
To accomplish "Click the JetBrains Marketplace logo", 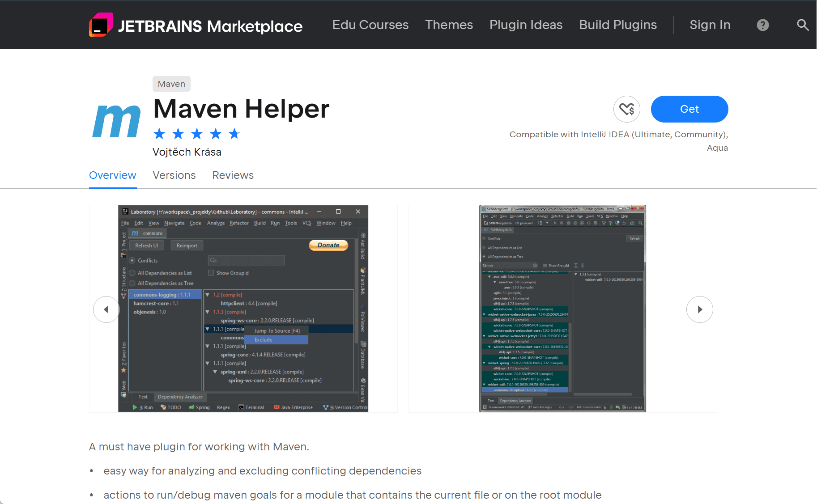I will [196, 25].
